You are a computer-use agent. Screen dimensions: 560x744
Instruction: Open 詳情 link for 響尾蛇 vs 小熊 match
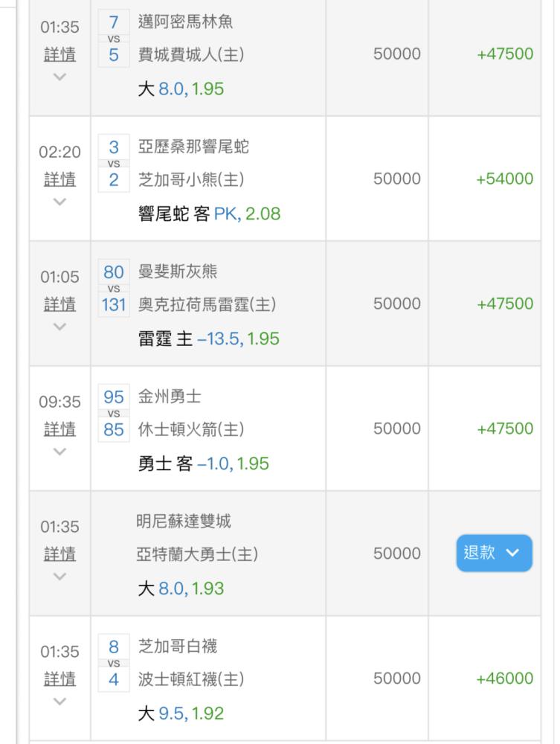click(59, 179)
